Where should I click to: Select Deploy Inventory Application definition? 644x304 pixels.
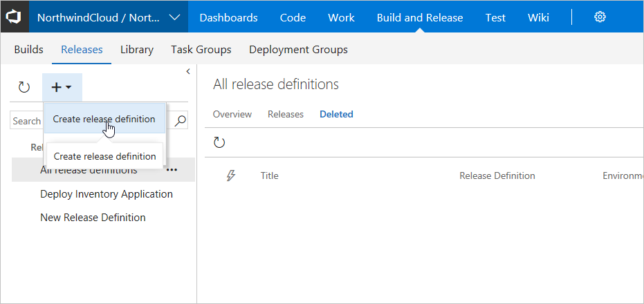click(x=107, y=194)
